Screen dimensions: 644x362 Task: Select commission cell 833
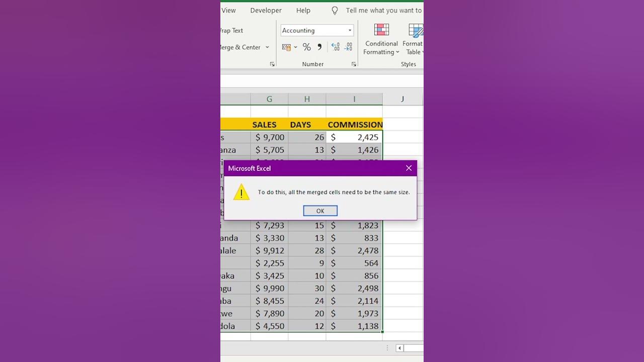pyautogui.click(x=354, y=238)
